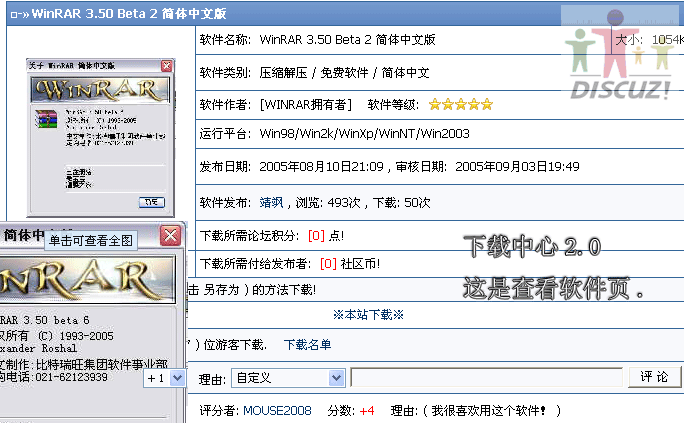Click the '浏览: 493次' view count text
Viewport: 684px width, 423px height.
(328, 203)
